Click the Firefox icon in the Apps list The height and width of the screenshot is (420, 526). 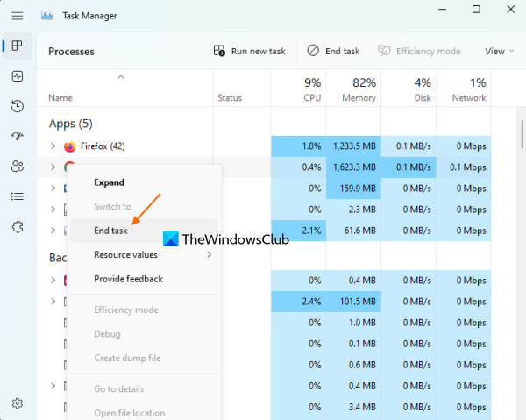70,146
